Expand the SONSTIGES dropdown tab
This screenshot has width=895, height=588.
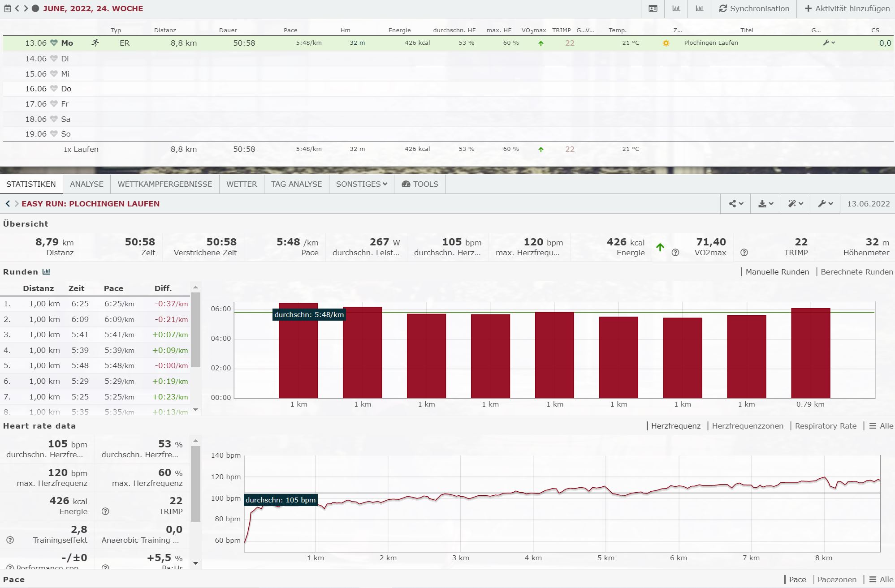(x=361, y=184)
